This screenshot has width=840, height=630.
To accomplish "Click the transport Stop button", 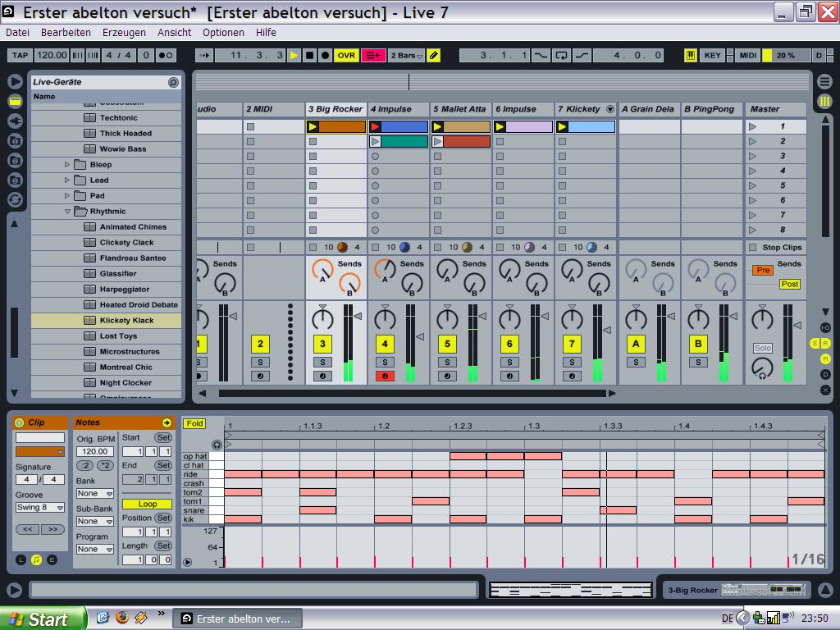I will [x=309, y=55].
